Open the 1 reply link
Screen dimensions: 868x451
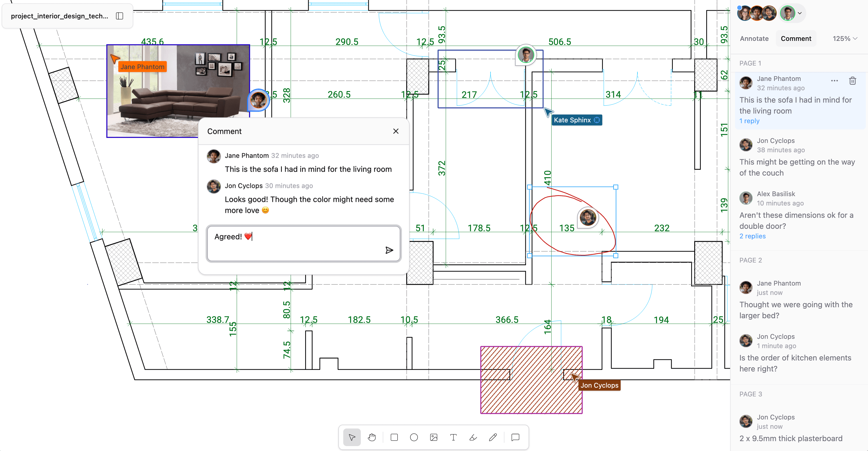[x=749, y=121]
